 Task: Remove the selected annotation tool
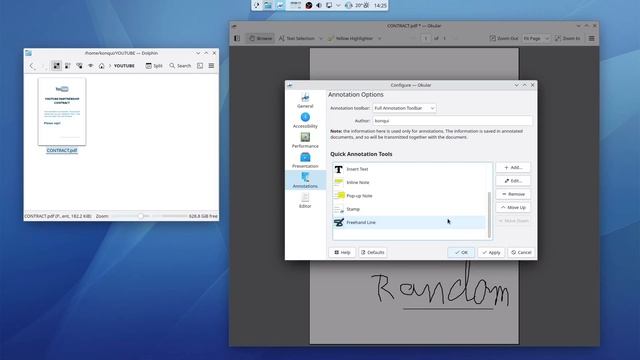tap(513, 194)
